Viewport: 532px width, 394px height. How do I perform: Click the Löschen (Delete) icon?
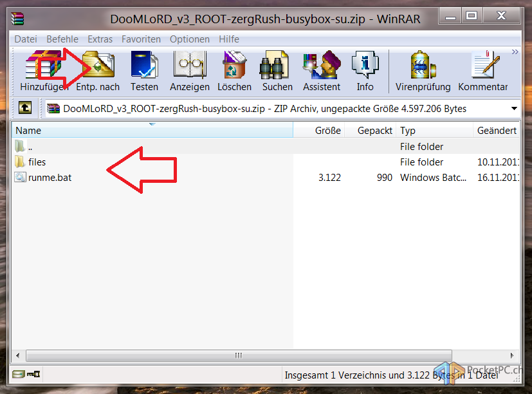234,71
